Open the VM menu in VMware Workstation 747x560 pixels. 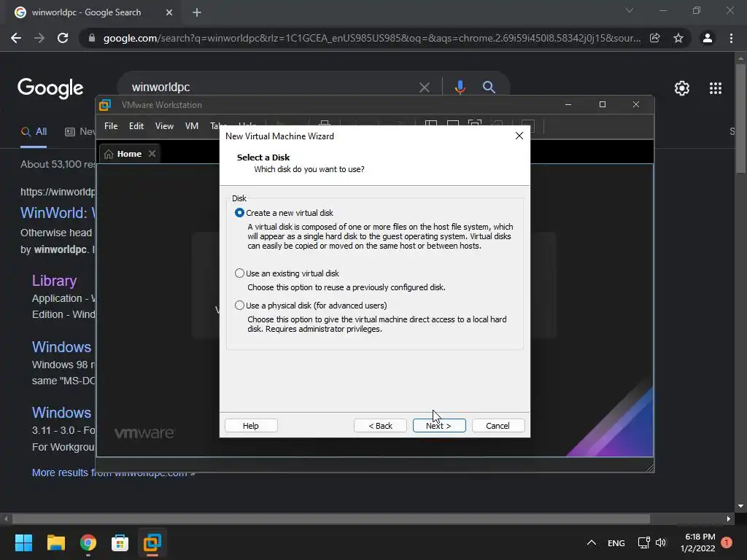tap(192, 126)
